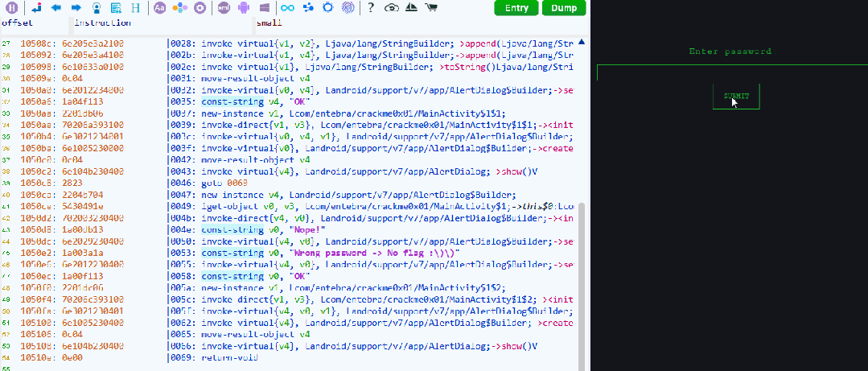Click the orange and blue dots icon
The image size is (868, 371).
click(x=179, y=8)
